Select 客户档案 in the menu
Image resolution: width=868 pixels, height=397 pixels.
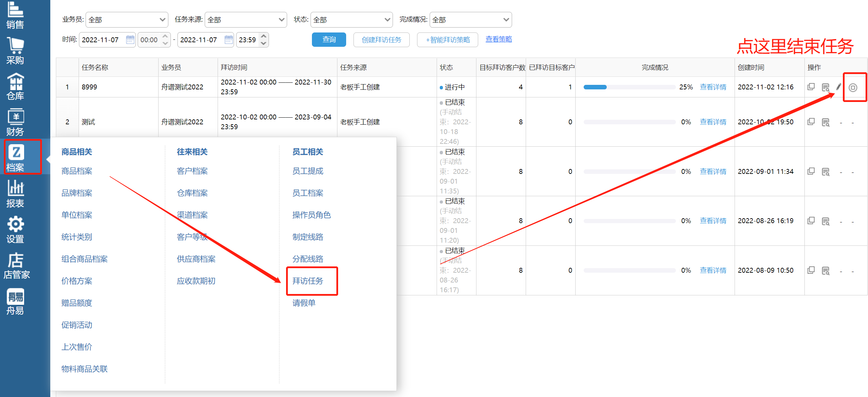pos(192,171)
